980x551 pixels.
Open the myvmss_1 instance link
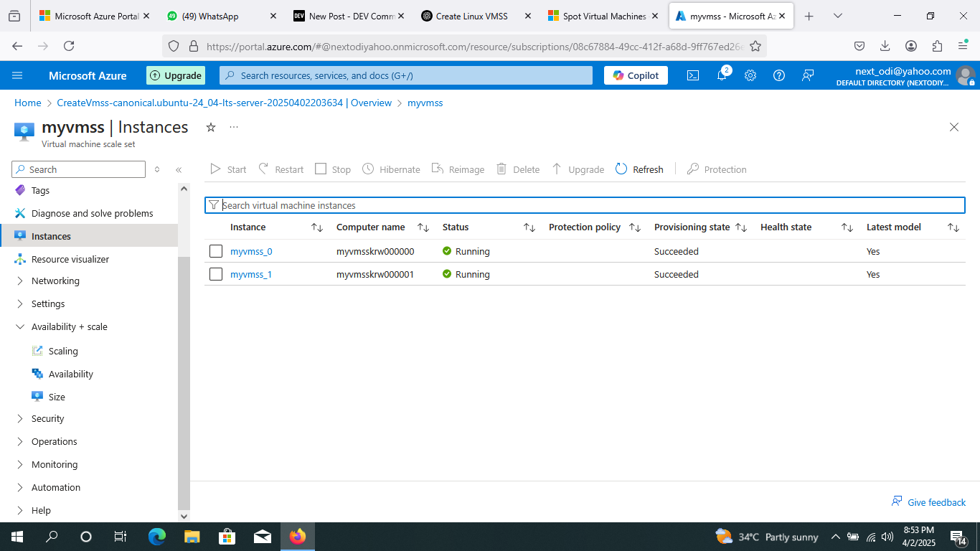click(x=251, y=275)
